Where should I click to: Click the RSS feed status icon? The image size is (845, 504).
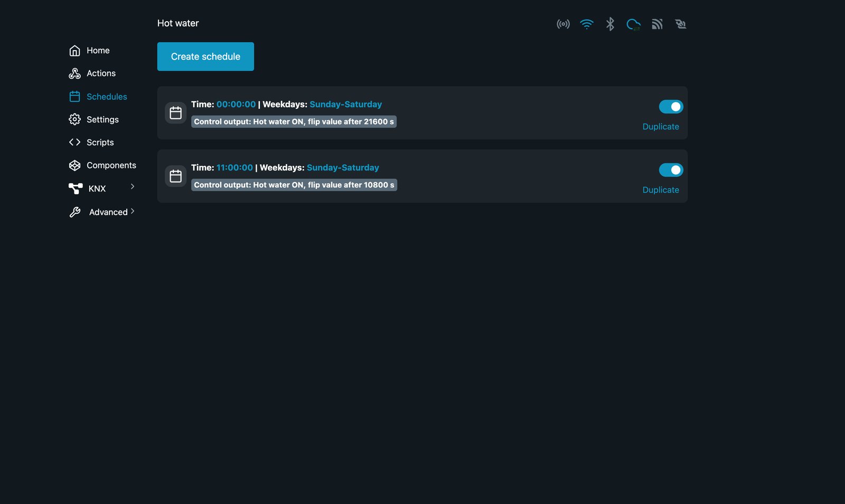[657, 24]
